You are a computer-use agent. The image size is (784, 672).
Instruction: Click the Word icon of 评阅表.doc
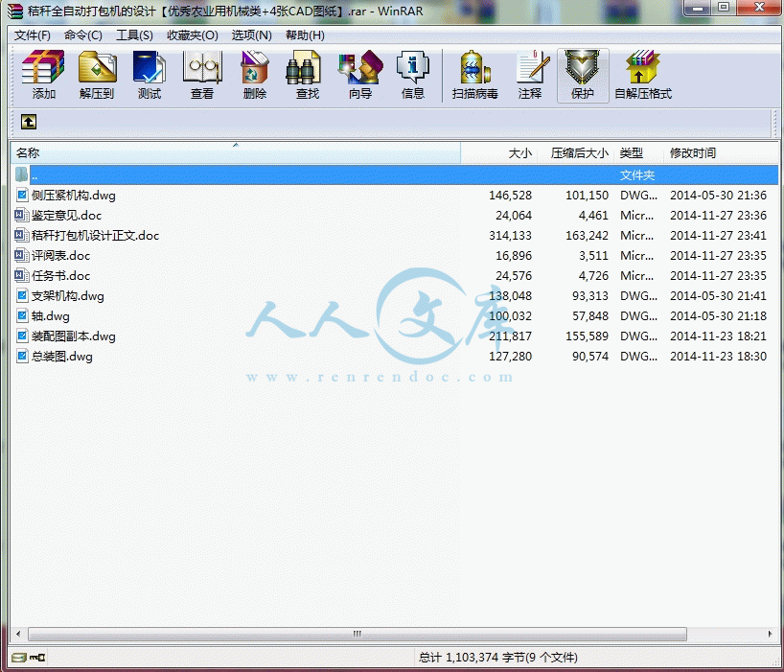click(x=22, y=256)
